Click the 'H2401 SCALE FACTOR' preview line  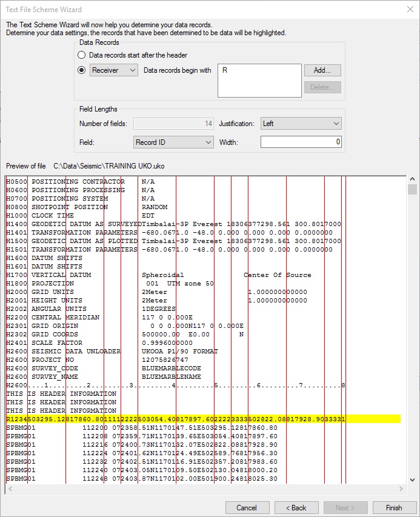pyautogui.click(x=99, y=343)
